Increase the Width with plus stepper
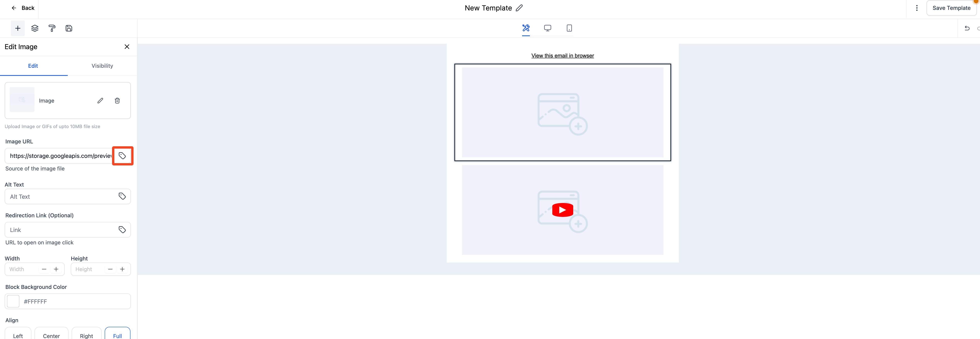The image size is (980, 339). [56, 269]
